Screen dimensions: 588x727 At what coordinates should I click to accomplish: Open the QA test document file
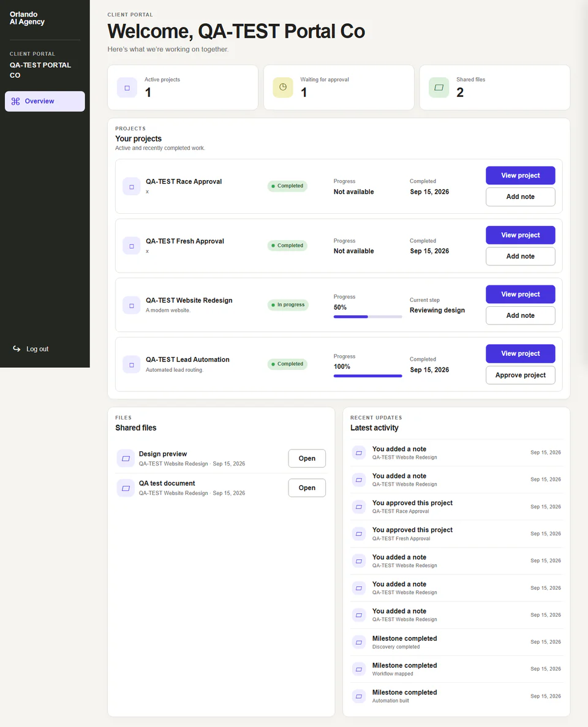[307, 488]
